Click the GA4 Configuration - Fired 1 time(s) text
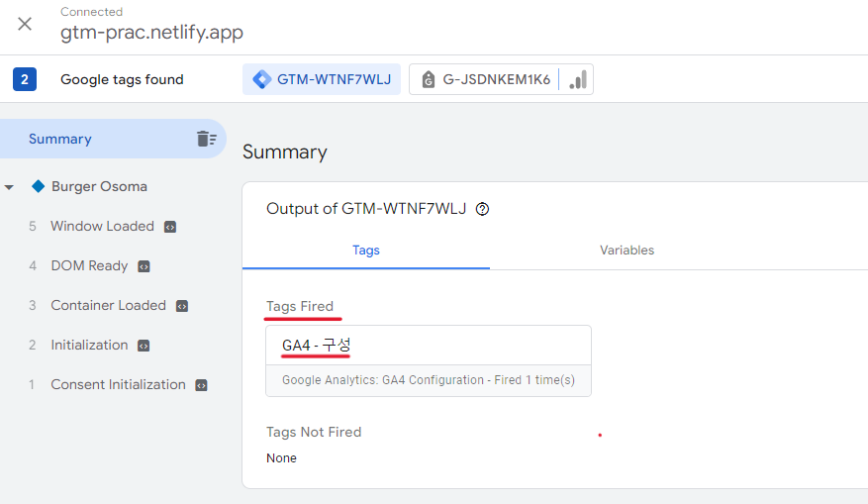 click(x=429, y=380)
